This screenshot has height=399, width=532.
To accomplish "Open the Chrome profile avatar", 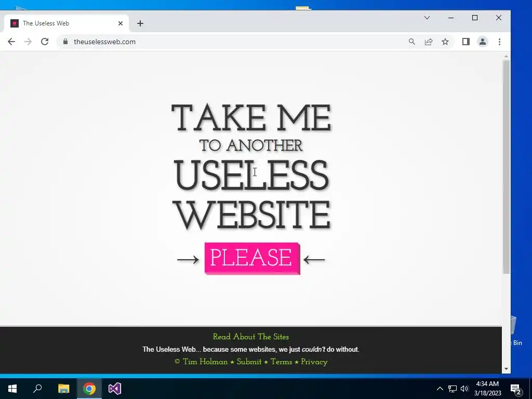I will click(x=483, y=42).
